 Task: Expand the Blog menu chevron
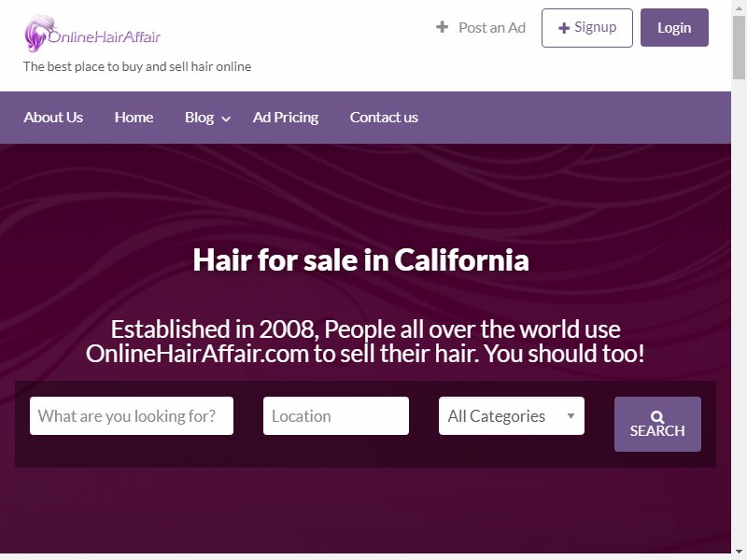[226, 119]
